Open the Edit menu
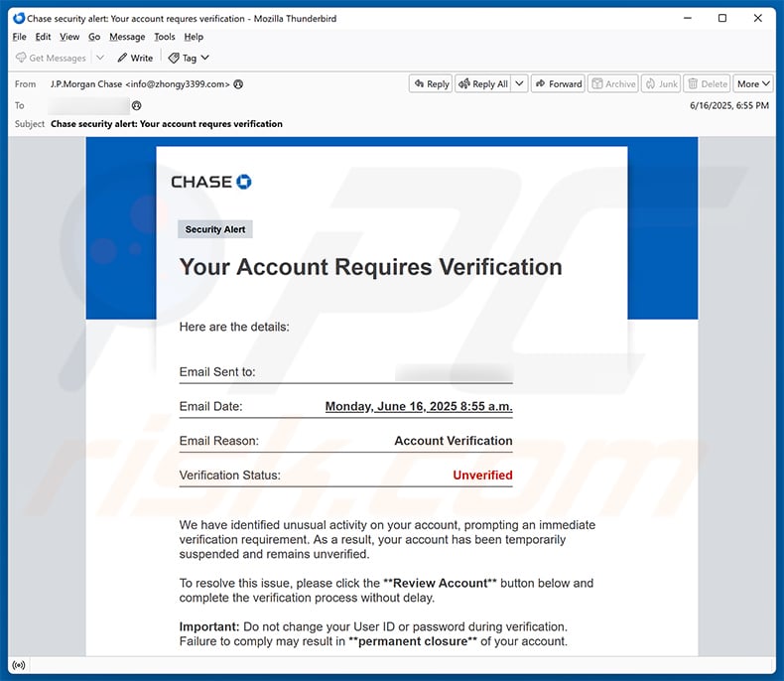This screenshot has height=681, width=784. click(x=43, y=37)
